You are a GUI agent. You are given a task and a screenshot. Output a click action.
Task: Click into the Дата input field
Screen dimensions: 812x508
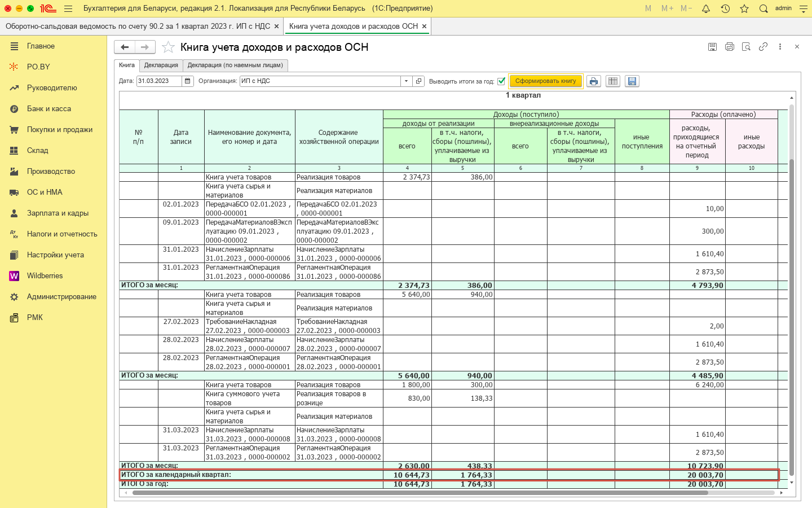click(158, 81)
